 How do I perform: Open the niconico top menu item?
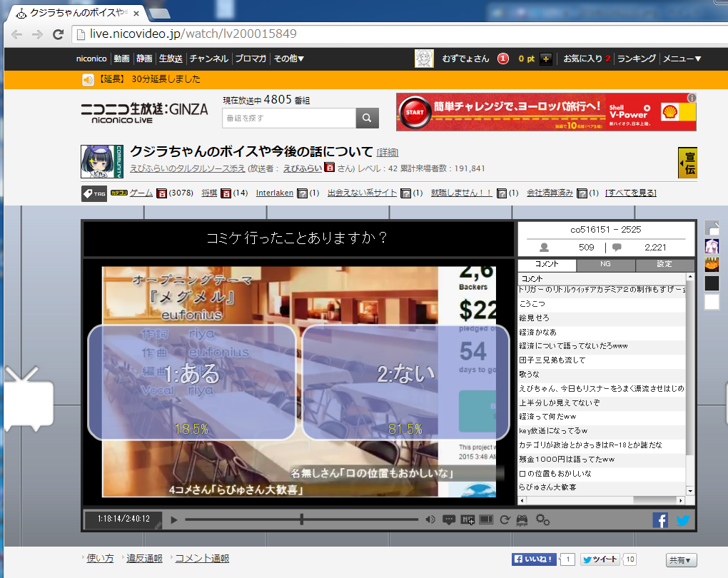[91, 59]
